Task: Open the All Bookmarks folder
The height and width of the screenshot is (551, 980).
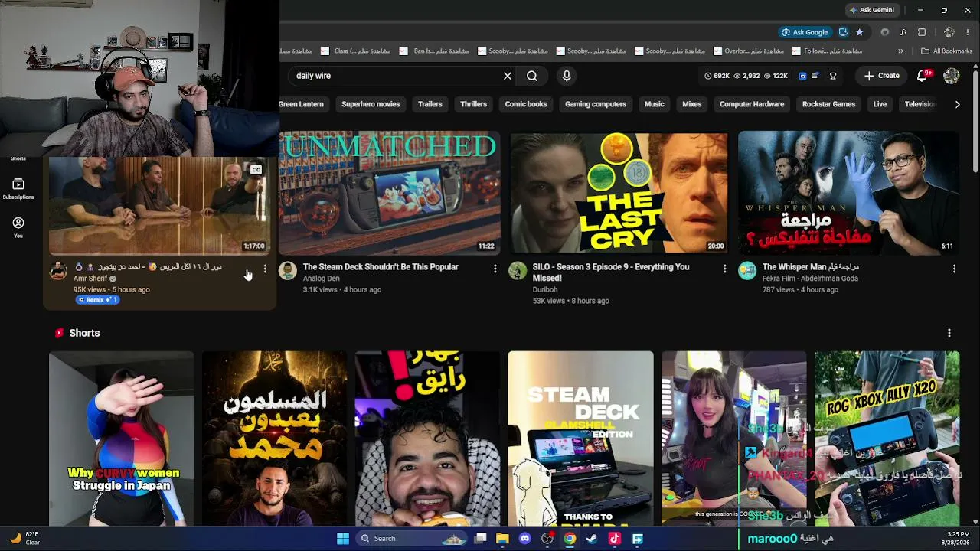Action: pyautogui.click(x=946, y=51)
